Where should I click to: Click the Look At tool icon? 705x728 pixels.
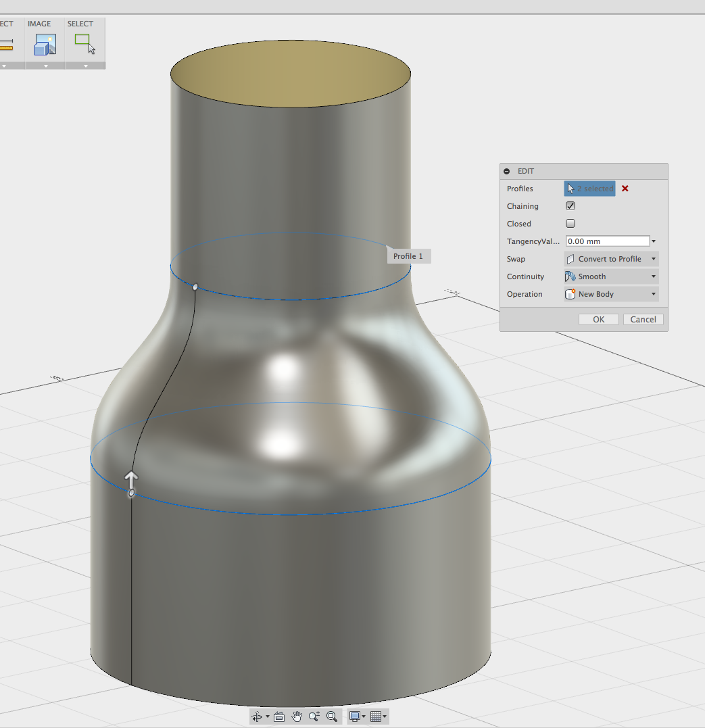tap(279, 716)
